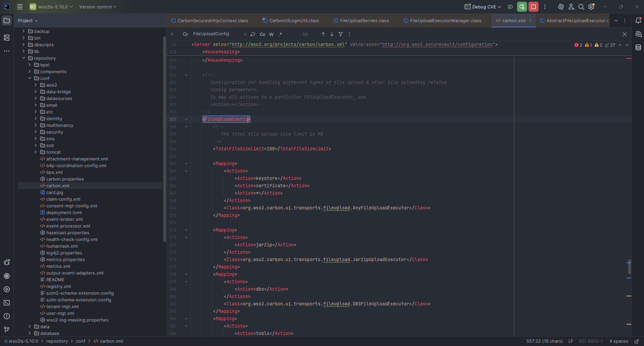644x346 pixels.
Task: Expand the tomcat folder in the project tree
Action: click(36, 152)
